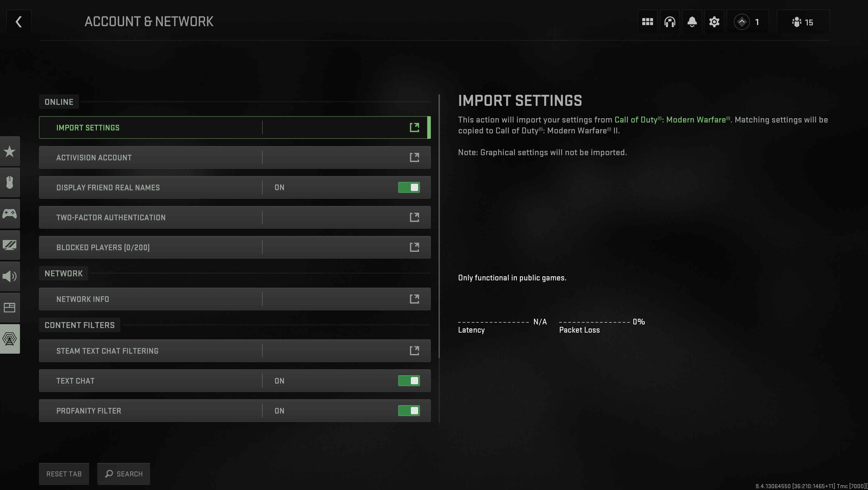Click the favorites/star icon in sidebar
This screenshot has height=490, width=868.
point(10,151)
